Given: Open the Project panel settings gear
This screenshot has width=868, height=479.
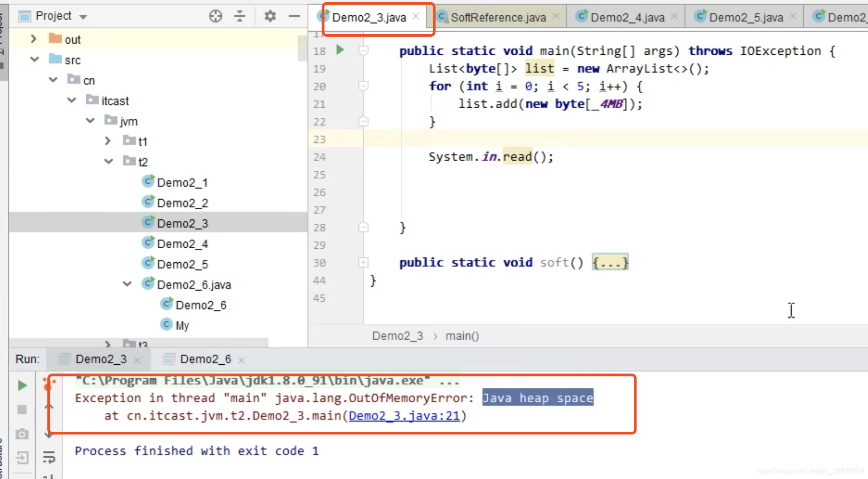Looking at the screenshot, I should point(270,16).
